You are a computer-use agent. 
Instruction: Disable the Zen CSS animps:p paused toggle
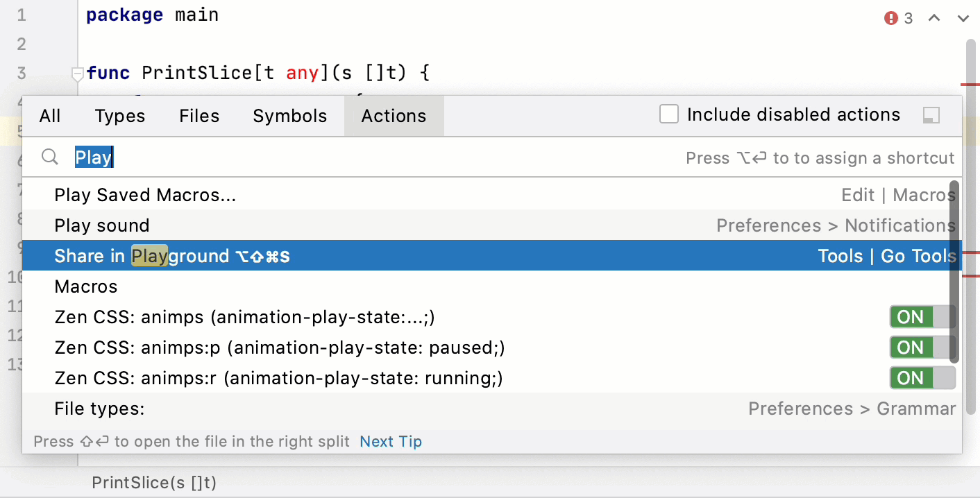(922, 347)
